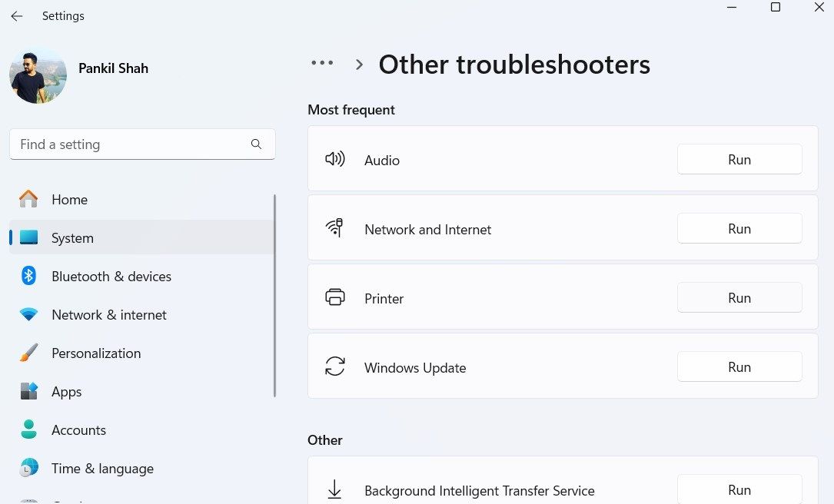
Task: Click the sidebar vertical scrollbar
Action: pyautogui.click(x=274, y=296)
